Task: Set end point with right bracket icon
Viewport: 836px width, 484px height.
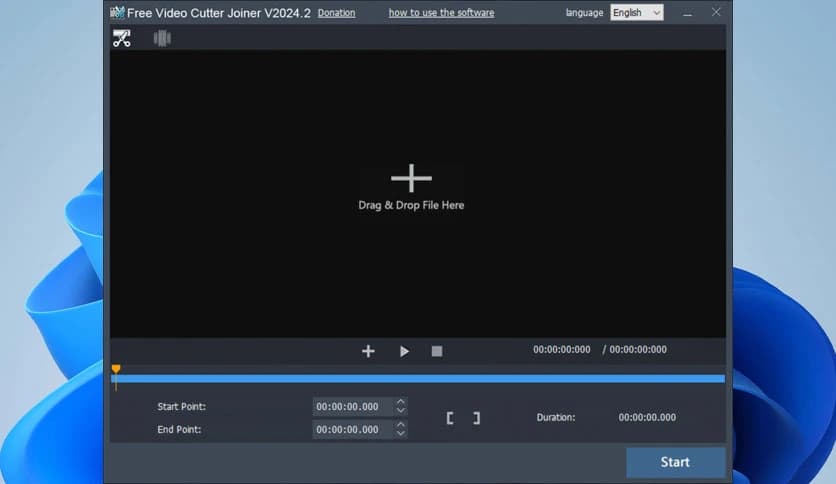Action: click(x=477, y=418)
